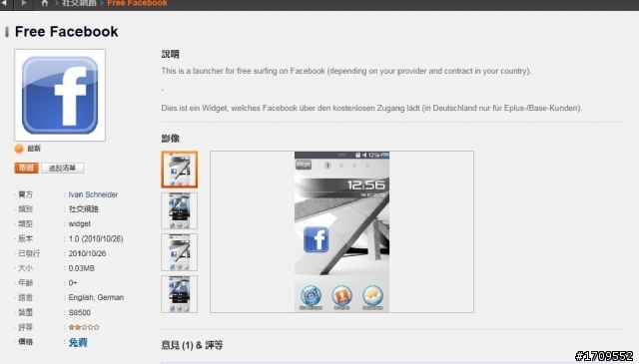Select the first screenshot thumbnail
Screen dimensions: 640x364
tap(179, 170)
